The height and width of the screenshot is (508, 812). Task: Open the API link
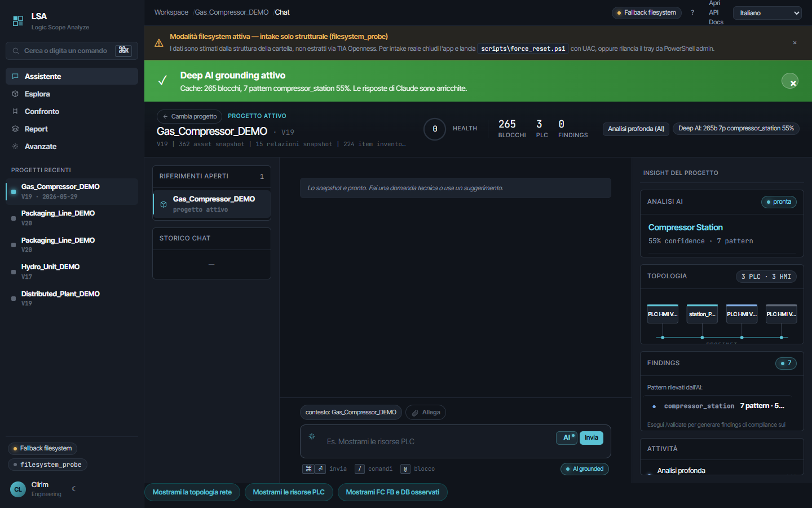click(714, 12)
